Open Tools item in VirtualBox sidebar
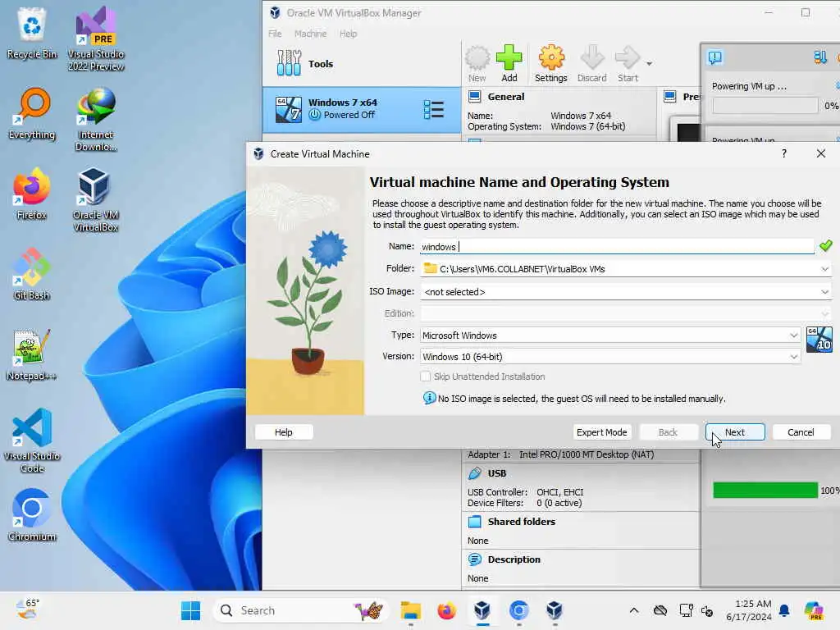Viewport: 840px width, 630px height. coord(362,64)
